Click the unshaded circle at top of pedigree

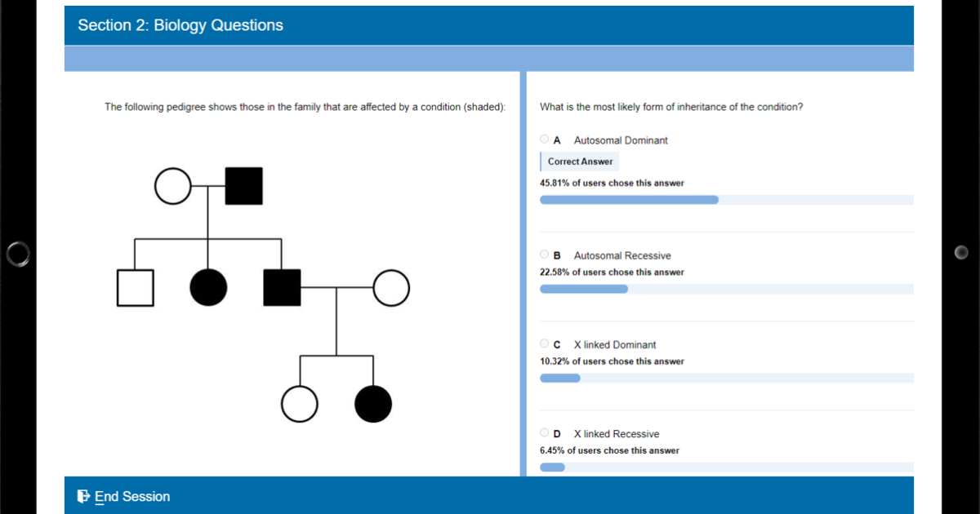(172, 186)
